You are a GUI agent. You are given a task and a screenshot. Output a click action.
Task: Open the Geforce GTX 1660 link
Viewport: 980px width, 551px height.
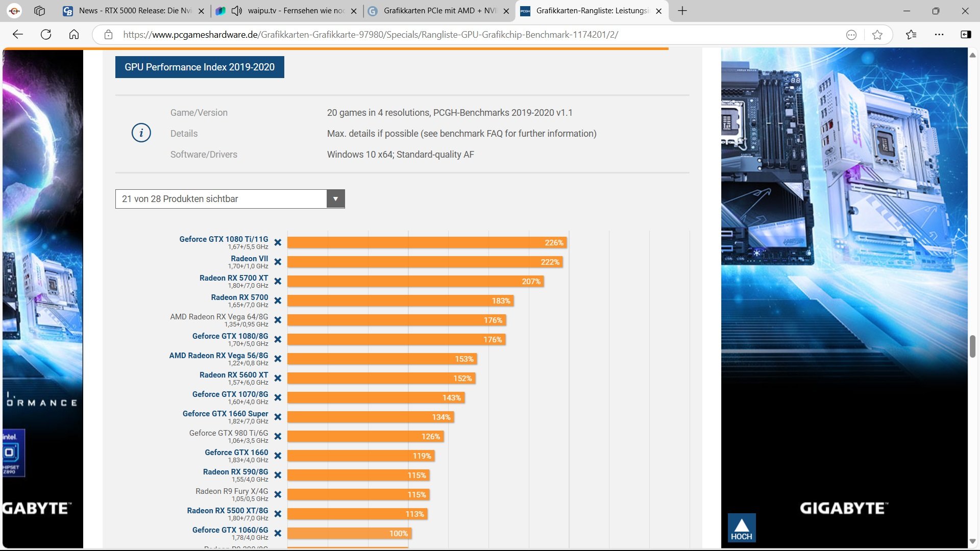[x=236, y=453]
